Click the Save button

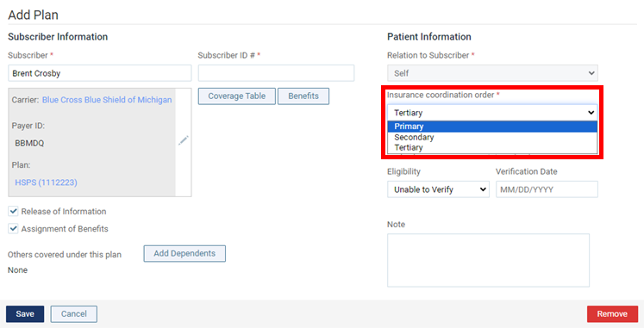point(25,314)
